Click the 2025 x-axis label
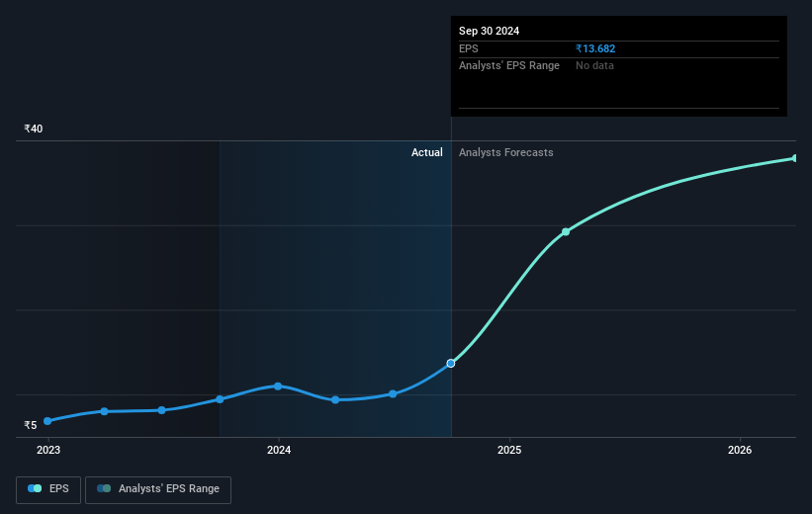Image resolution: width=812 pixels, height=514 pixels. [x=509, y=451]
